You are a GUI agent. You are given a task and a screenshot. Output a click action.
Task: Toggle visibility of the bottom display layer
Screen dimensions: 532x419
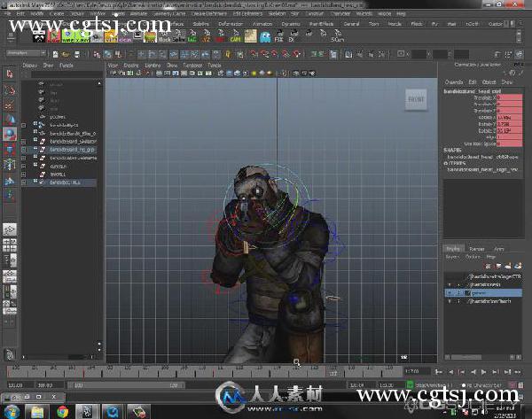click(x=450, y=301)
